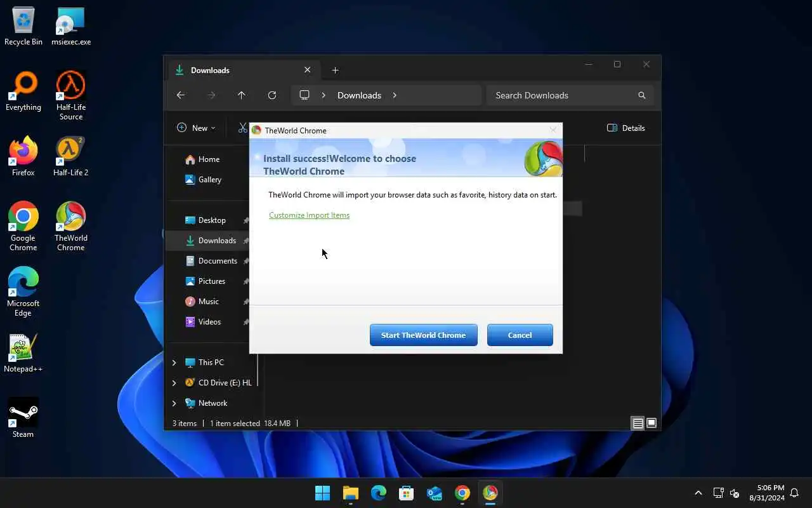Screen dimensions: 812x508
Task: Select the Steam desktop shortcut
Action: 23,418
